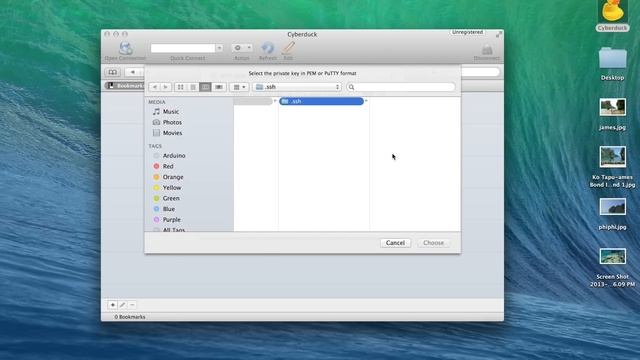
Task: Select the .ssh folder in column view
Action: [321, 101]
